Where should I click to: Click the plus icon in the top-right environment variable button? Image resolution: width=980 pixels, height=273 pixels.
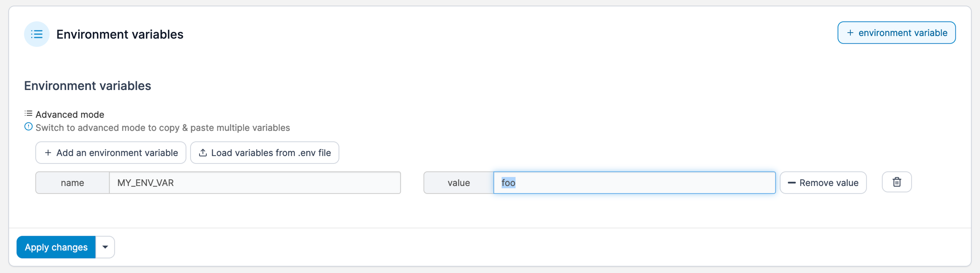pyautogui.click(x=850, y=33)
